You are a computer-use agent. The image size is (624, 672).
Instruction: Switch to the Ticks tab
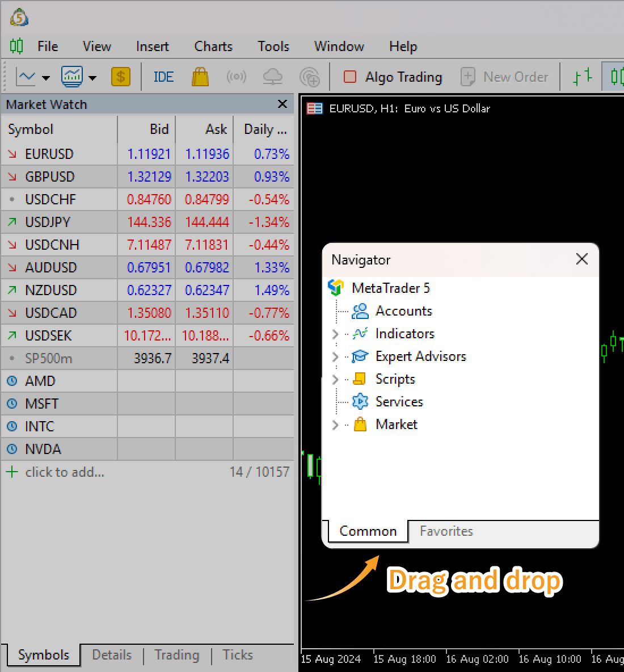(x=237, y=655)
